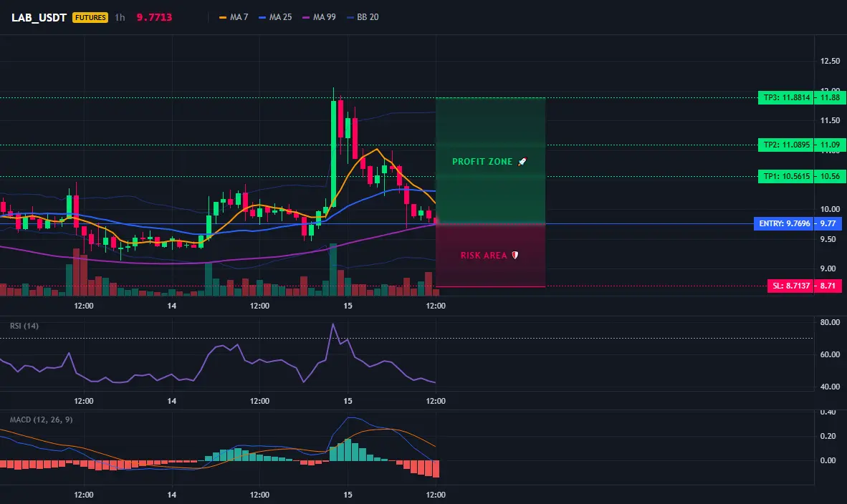847x504 pixels.
Task: Toggle the MA 7 legend item
Action: pyautogui.click(x=234, y=17)
